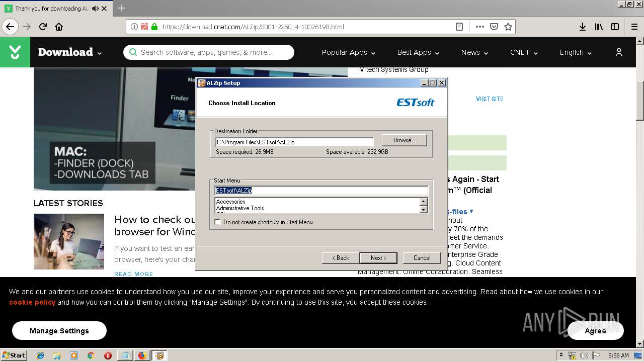Proceed with the Next button

tap(378, 258)
